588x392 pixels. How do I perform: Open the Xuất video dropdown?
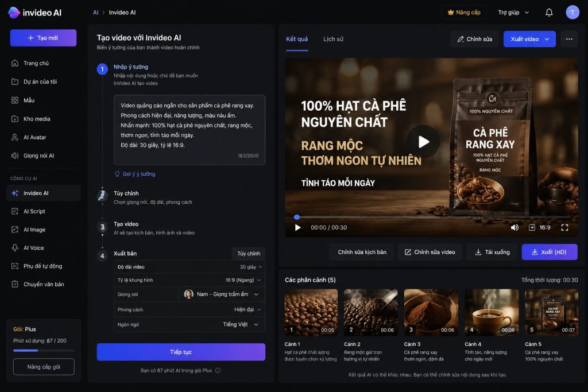point(529,39)
